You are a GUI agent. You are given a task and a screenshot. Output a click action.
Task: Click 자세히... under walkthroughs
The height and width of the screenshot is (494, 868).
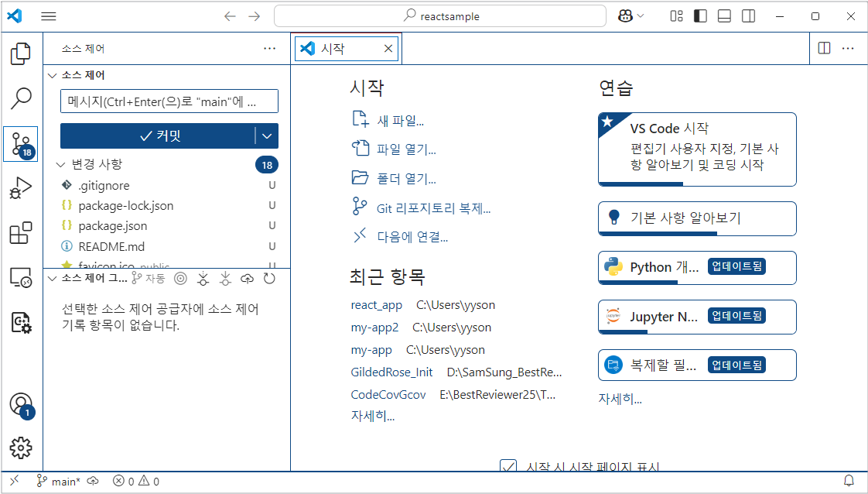[x=620, y=399]
